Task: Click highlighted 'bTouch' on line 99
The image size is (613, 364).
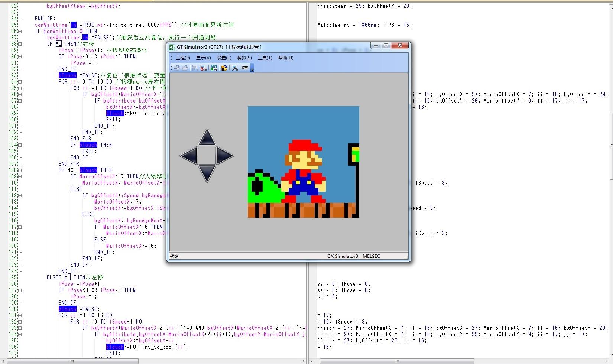Action: pos(115,113)
